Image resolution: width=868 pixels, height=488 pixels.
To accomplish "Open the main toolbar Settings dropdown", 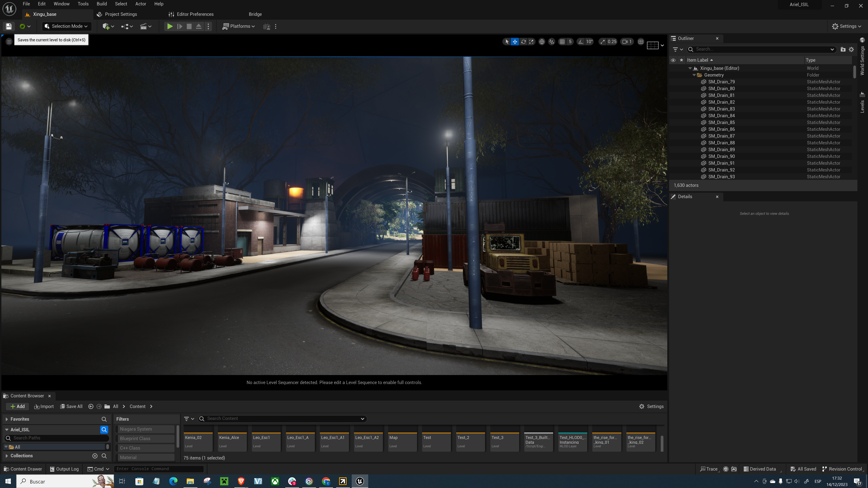I will (x=846, y=26).
